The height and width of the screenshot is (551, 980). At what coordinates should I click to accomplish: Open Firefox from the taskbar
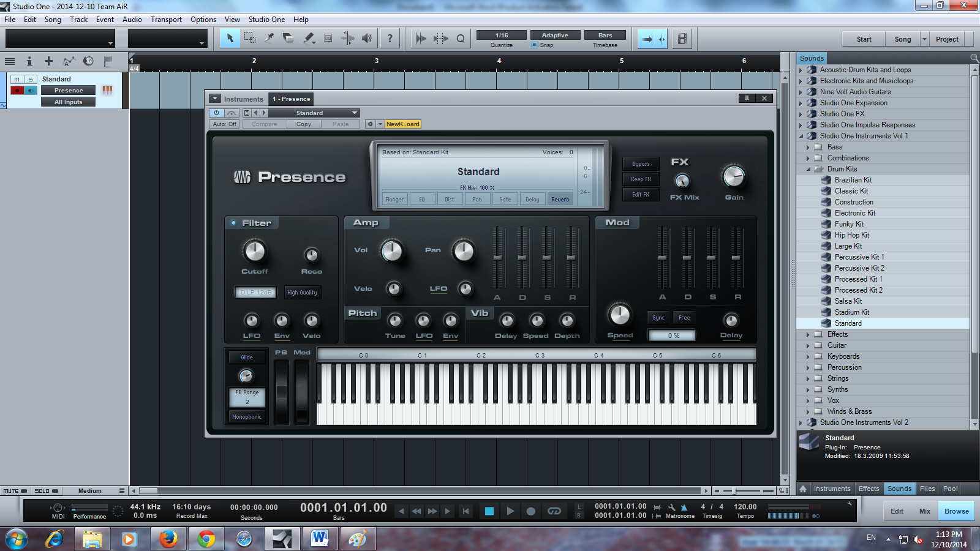coord(168,539)
